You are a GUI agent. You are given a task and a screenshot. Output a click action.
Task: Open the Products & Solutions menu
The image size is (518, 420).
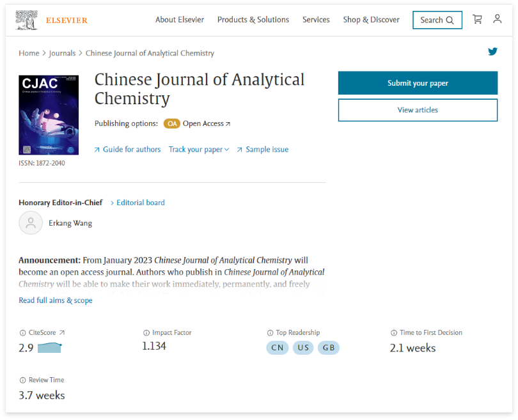coord(253,20)
